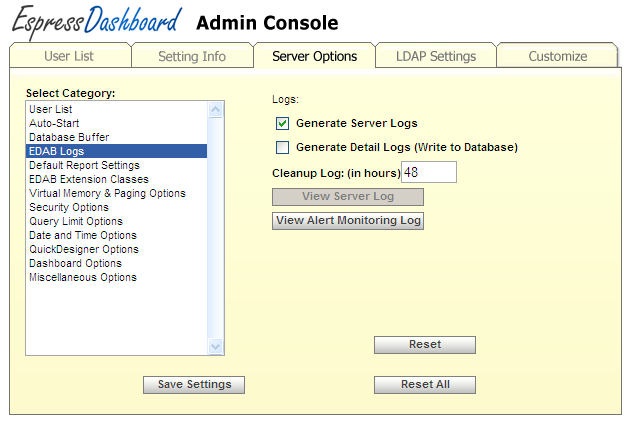Choose Database Buffer category
This screenshot has height=424, width=629.
click(x=69, y=137)
